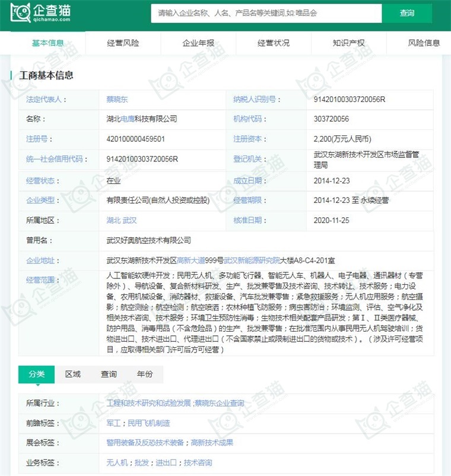Switch to the 年份 tab

(x=145, y=375)
